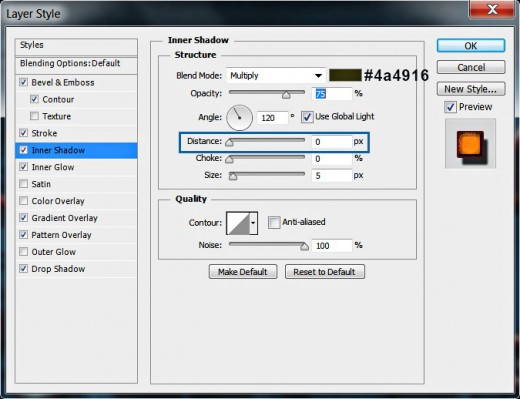520x399 pixels.
Task: Click the Distance slider handle
Action: [x=229, y=143]
